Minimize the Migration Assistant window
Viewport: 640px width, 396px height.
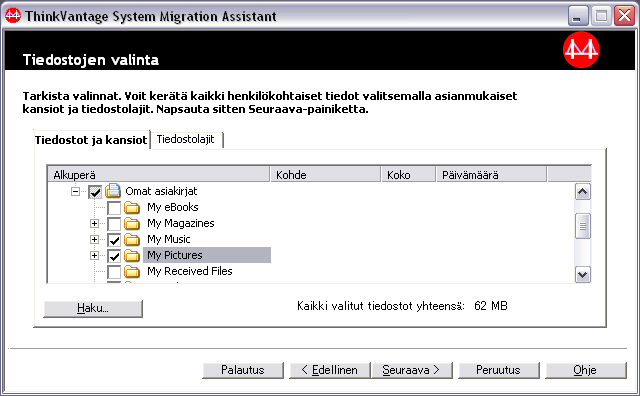[578, 16]
